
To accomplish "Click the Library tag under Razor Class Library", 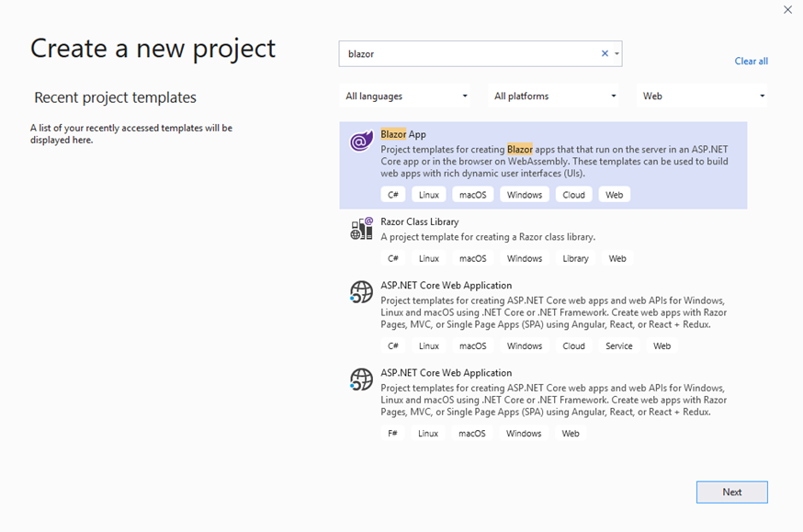I will point(576,258).
